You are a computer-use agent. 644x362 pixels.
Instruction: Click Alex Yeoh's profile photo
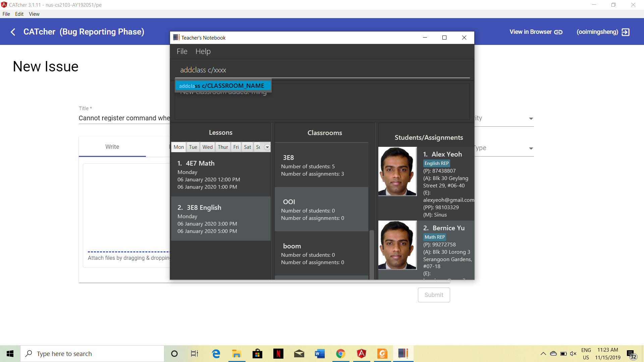397,171
